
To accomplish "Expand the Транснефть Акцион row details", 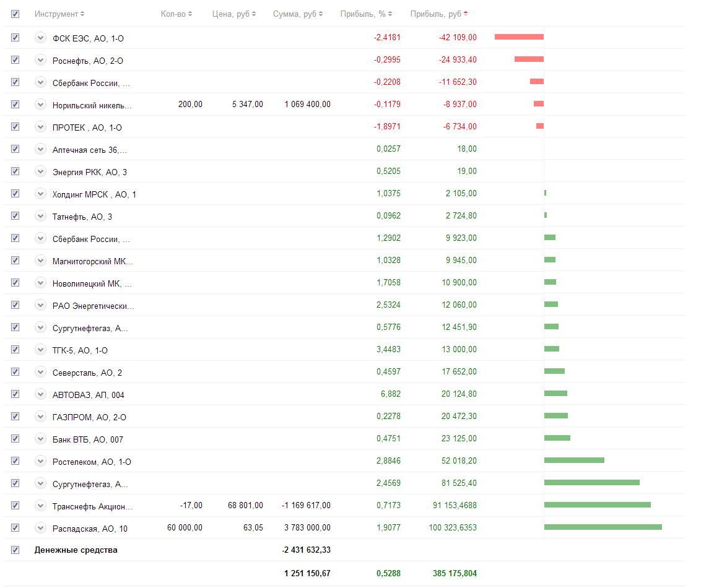I will [41, 506].
